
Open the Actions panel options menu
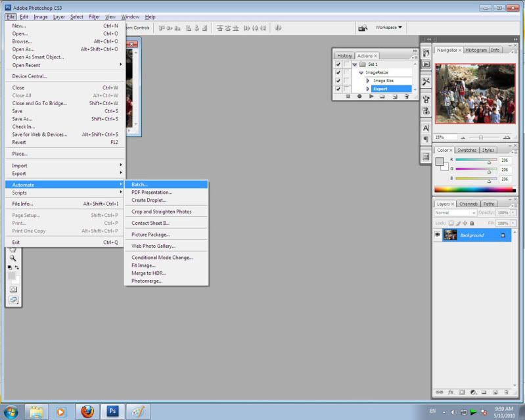tap(415, 57)
